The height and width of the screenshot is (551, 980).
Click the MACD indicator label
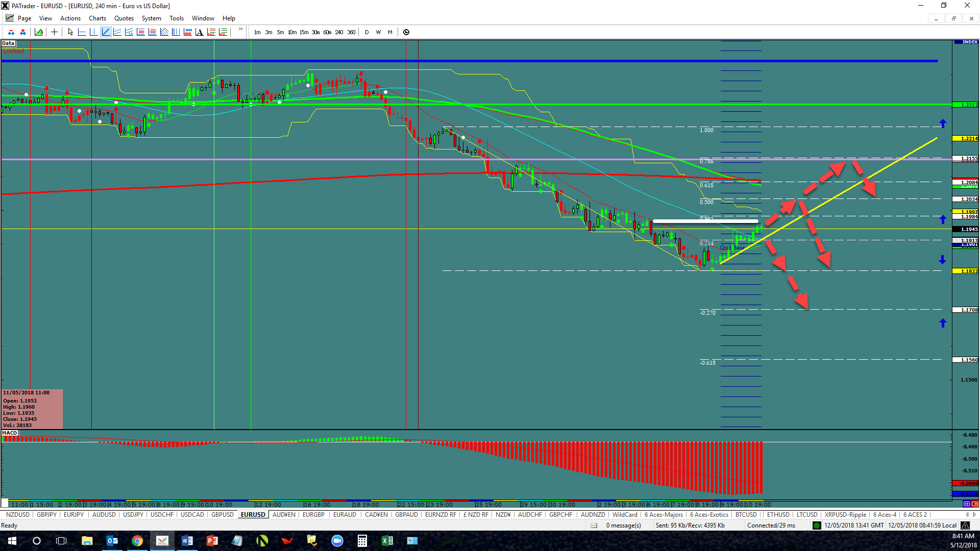(x=9, y=433)
